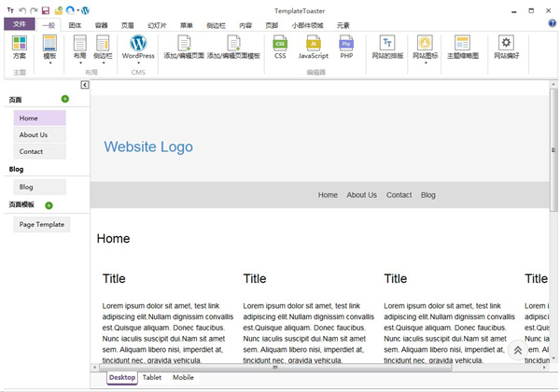560x392 pixels.
Task: Click the browser preview icon in quick access toolbar
Action: (x=70, y=10)
